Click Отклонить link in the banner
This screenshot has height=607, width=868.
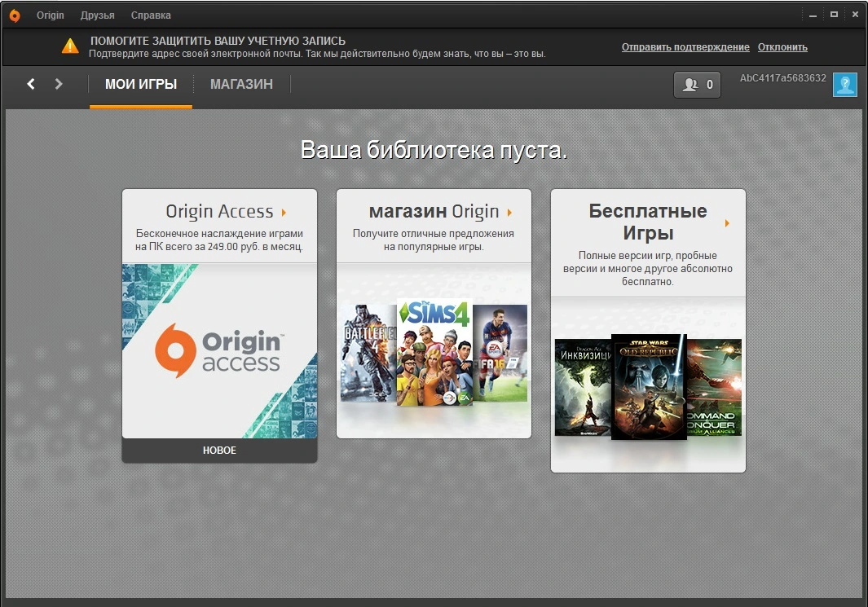[x=782, y=47]
